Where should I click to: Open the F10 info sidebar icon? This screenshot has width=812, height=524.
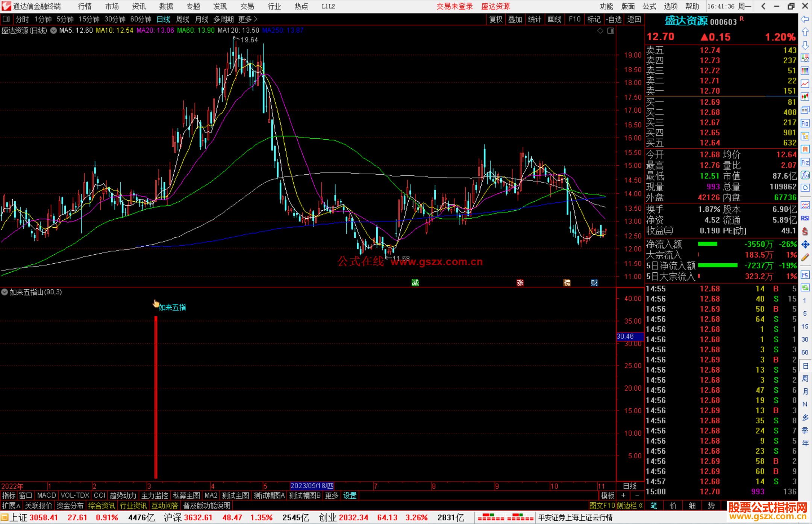pos(805,124)
